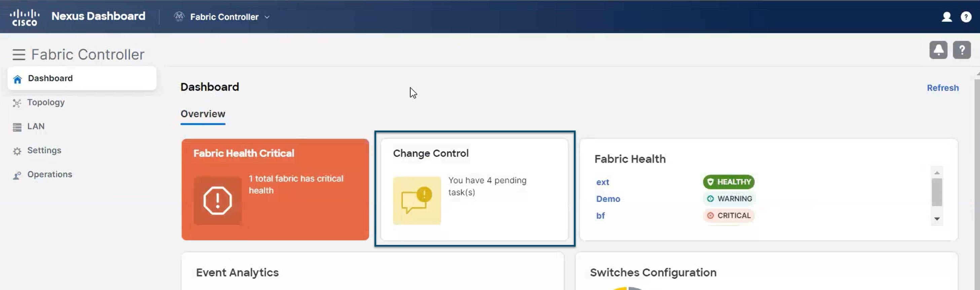Open the bf fabric link
The width and height of the screenshot is (980, 290).
[x=600, y=216]
